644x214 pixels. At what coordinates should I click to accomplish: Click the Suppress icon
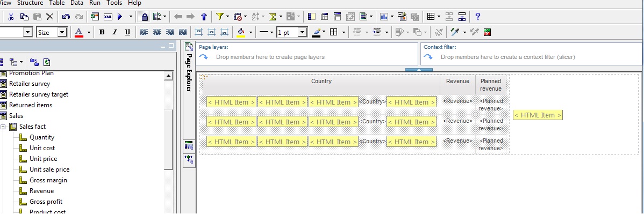click(238, 17)
